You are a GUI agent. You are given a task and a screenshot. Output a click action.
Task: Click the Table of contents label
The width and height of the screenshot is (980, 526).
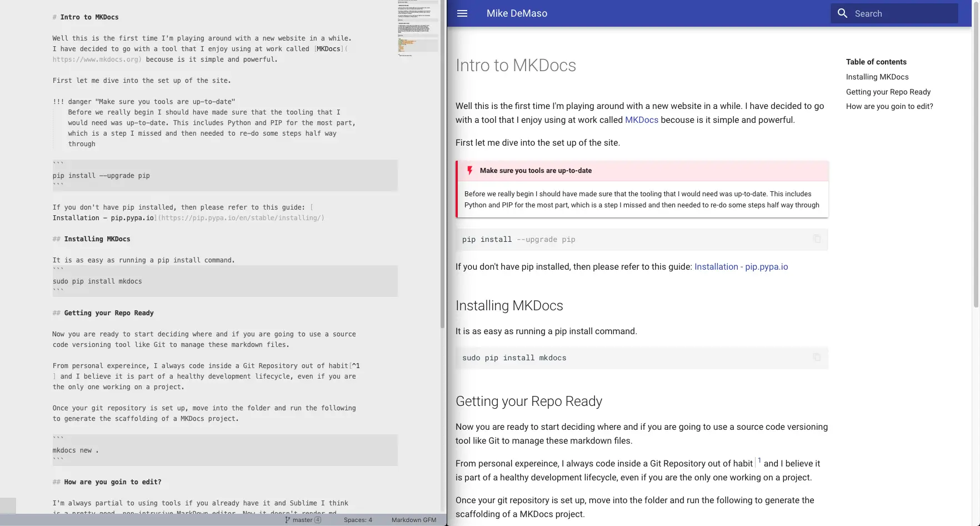pos(876,62)
